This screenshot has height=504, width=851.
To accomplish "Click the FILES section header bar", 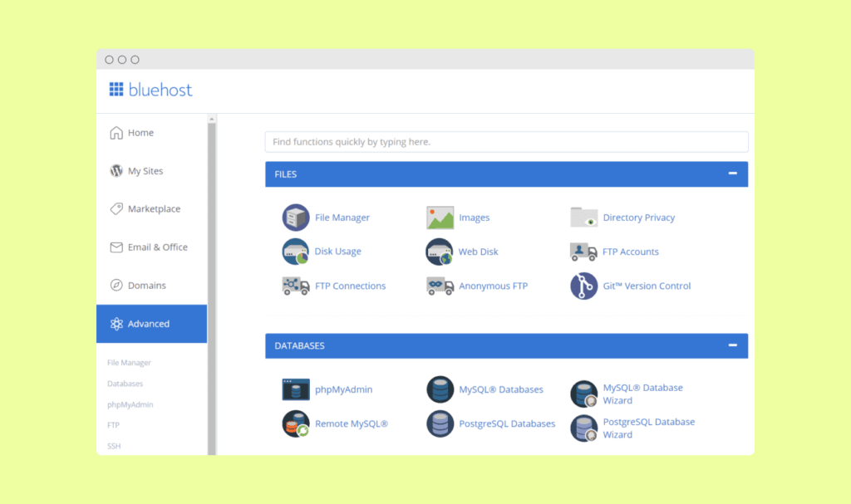I will (507, 174).
